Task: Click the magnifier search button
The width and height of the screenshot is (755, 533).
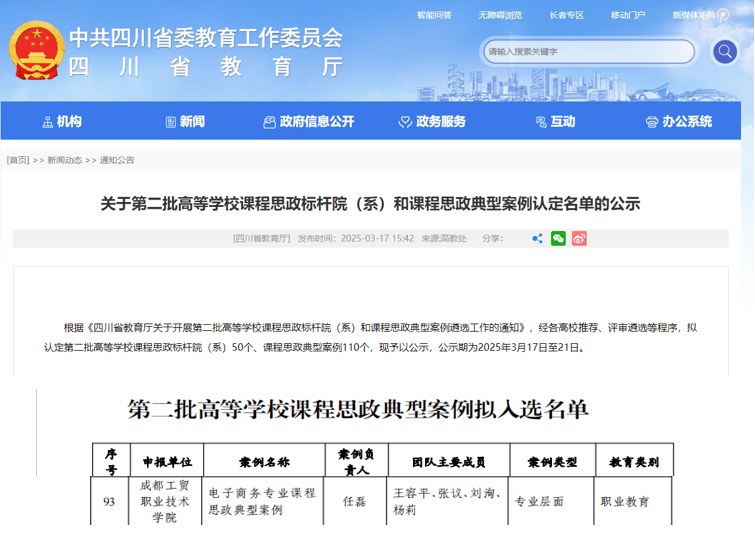Action: 724,51
